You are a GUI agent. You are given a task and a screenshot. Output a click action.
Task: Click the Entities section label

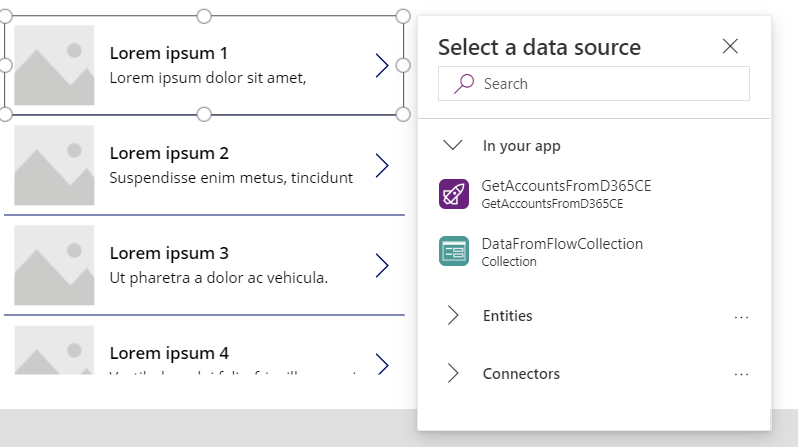(x=507, y=316)
